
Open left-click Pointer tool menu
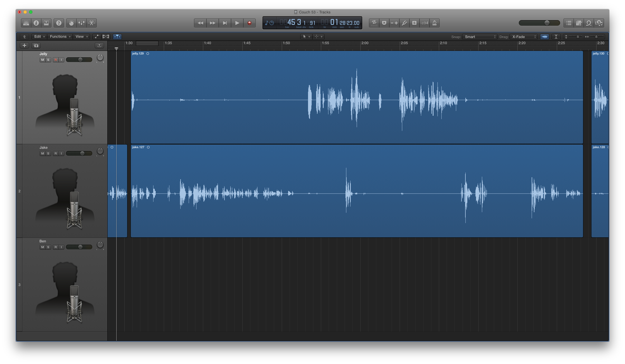[306, 37]
